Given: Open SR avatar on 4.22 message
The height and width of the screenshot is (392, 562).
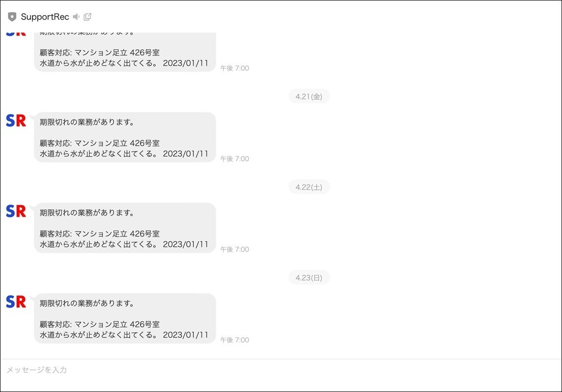Looking at the screenshot, I should (x=16, y=211).
